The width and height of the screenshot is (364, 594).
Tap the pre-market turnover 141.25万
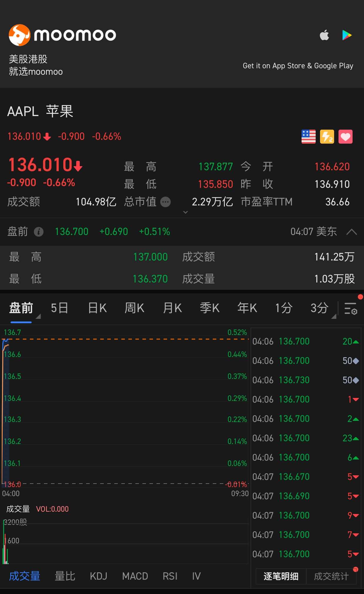tap(334, 257)
